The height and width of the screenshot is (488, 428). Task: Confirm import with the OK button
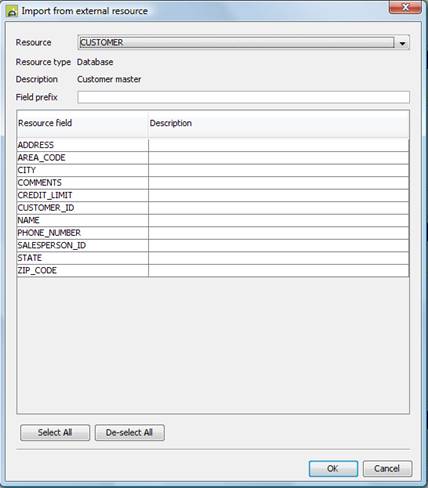click(333, 469)
